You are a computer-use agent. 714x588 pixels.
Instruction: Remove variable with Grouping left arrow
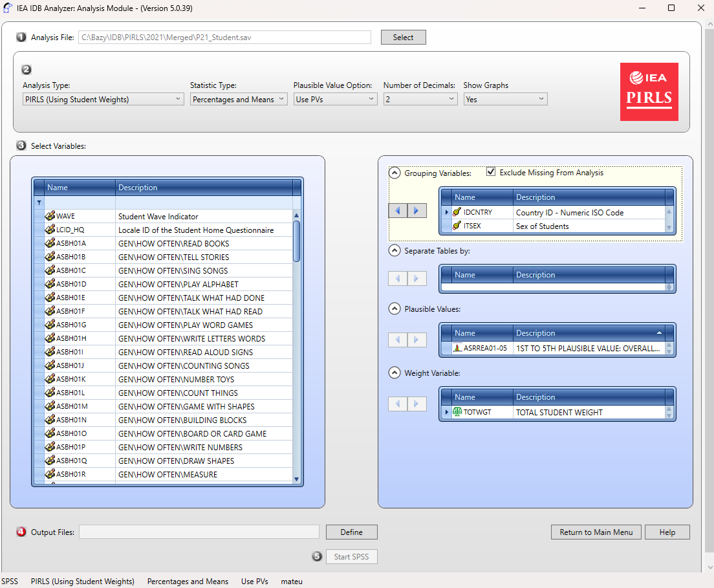tap(398, 211)
